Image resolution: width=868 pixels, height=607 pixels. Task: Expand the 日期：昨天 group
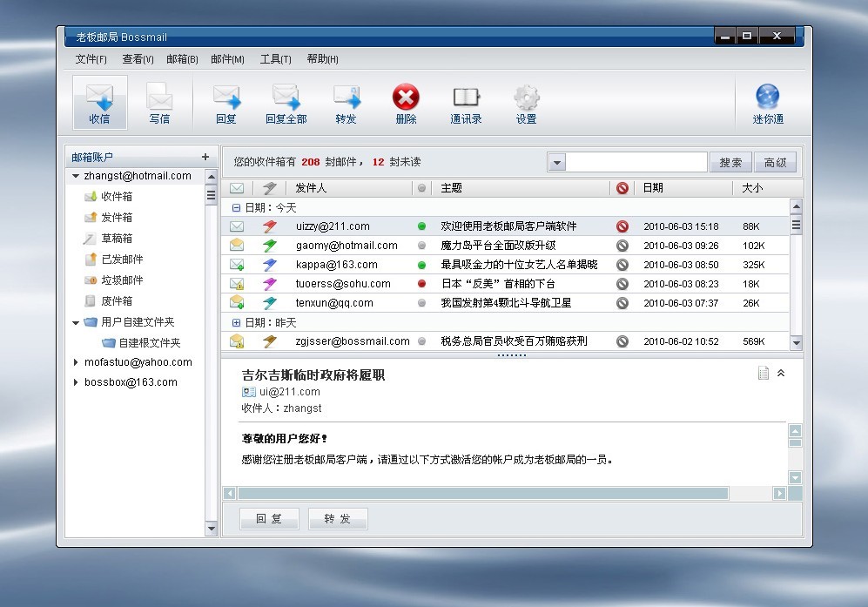click(237, 322)
